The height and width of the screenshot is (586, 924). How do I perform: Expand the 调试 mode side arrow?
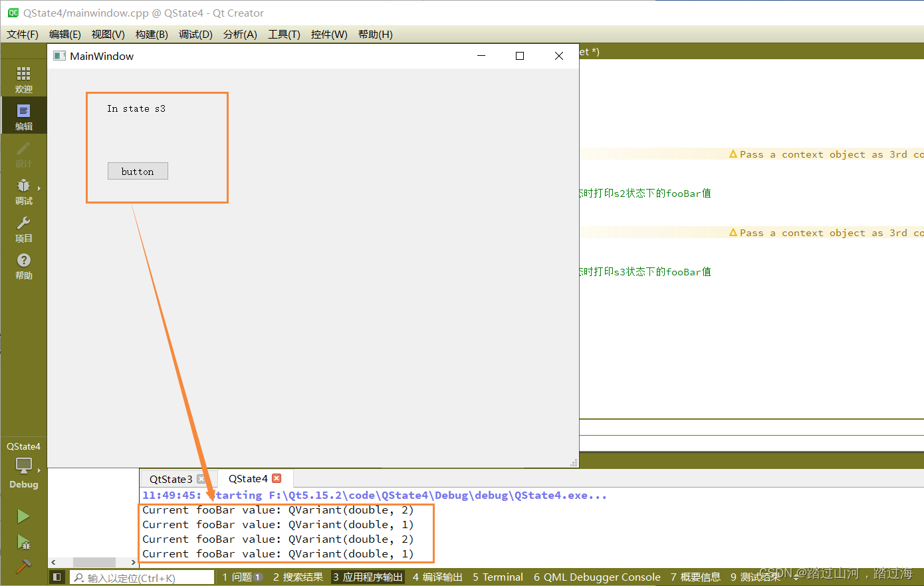pos(39,188)
